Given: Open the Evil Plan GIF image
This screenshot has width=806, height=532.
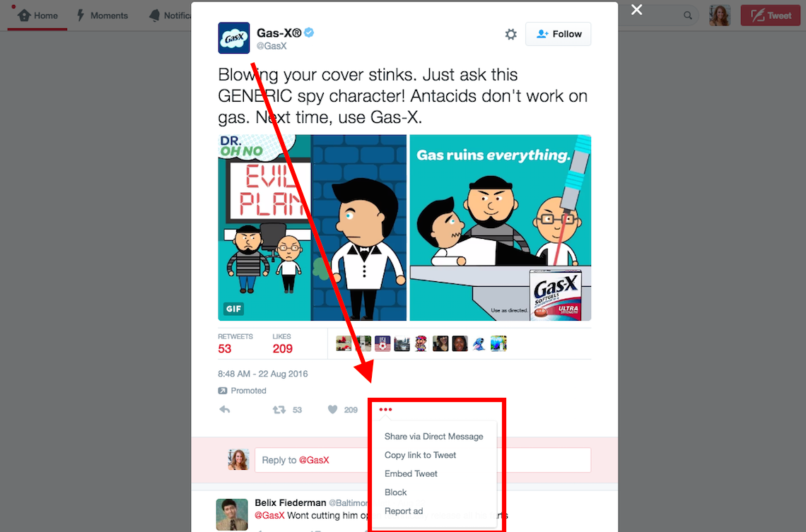Looking at the screenshot, I should click(x=312, y=227).
